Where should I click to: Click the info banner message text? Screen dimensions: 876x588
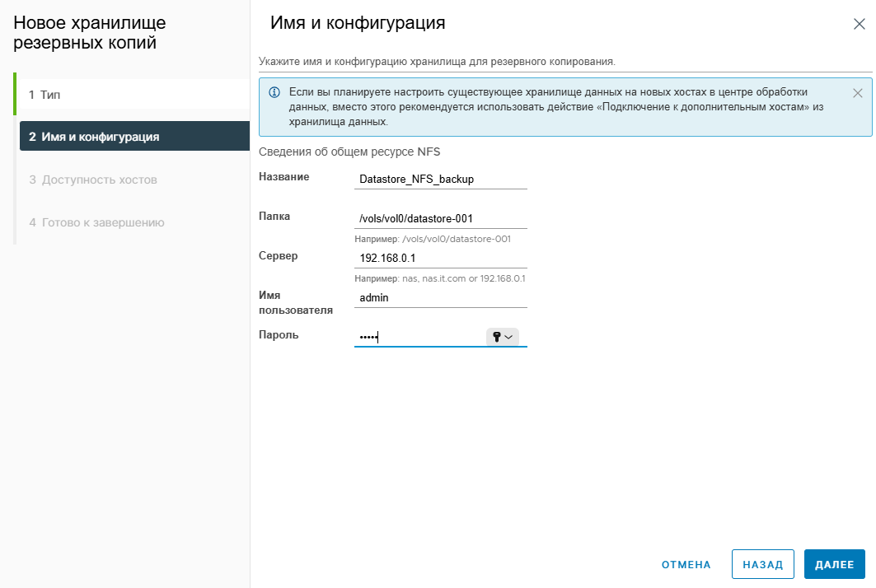pos(556,107)
